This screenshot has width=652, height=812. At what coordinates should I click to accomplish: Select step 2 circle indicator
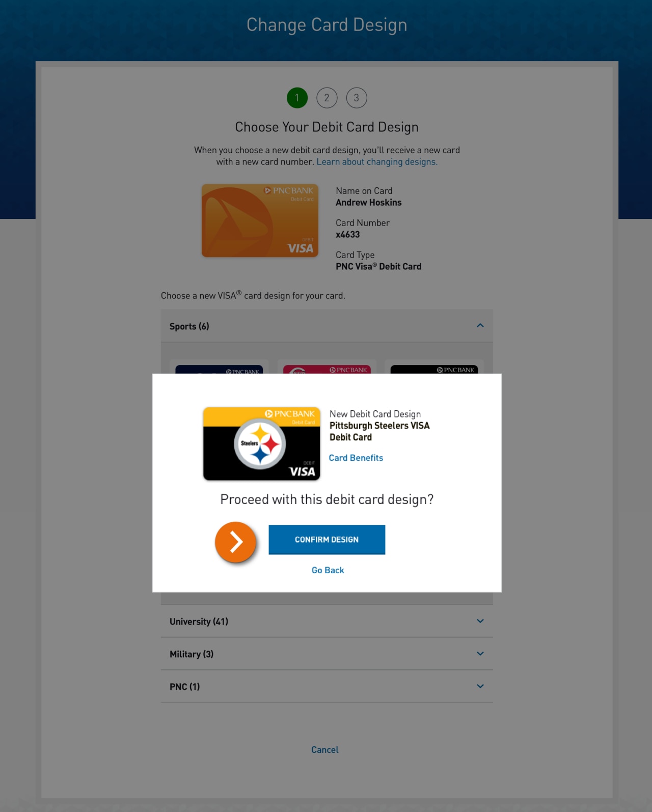(327, 98)
